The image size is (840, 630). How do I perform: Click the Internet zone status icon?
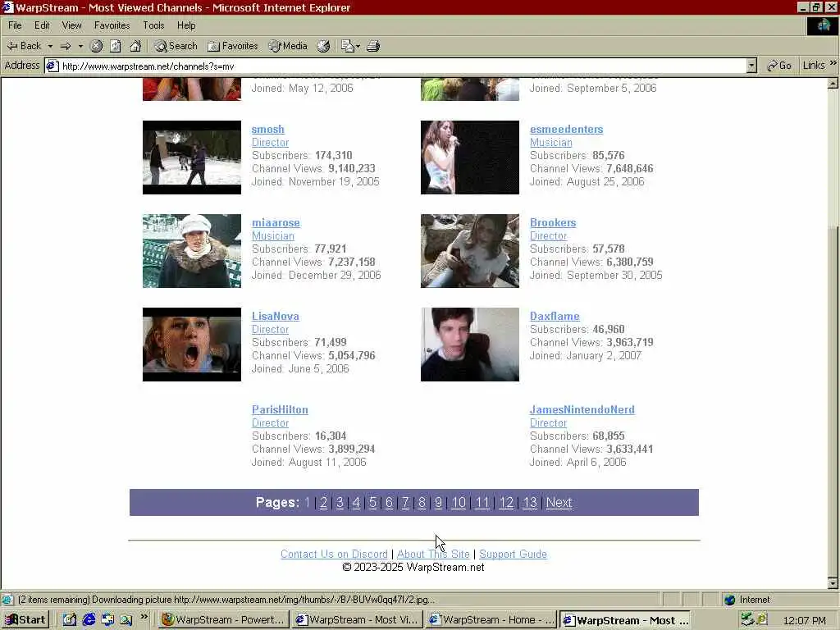(729, 600)
